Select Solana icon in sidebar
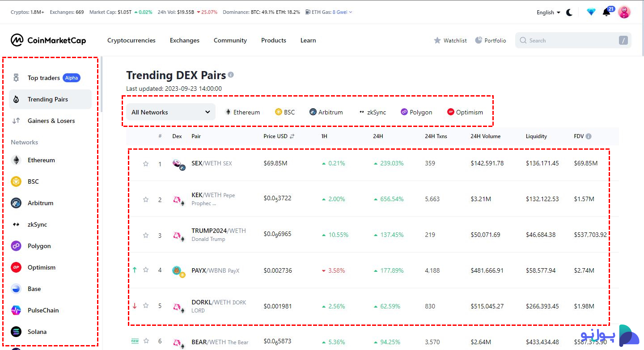This screenshot has height=350, width=644. 16,332
